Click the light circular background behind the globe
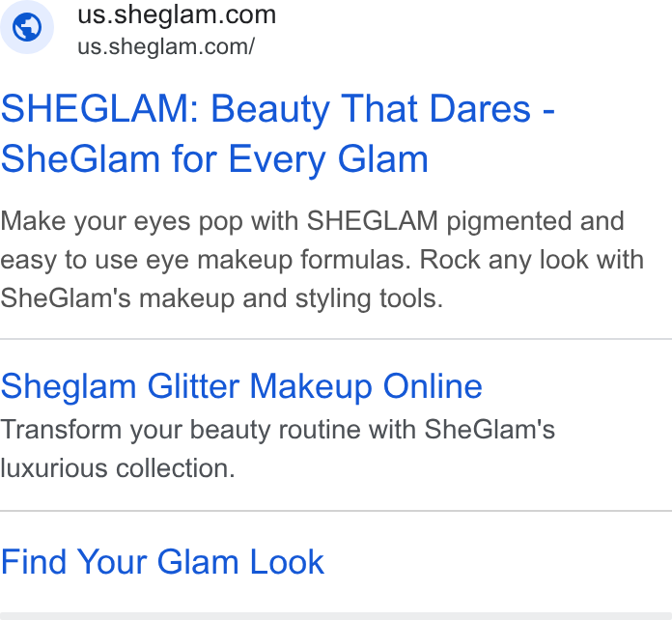This screenshot has width=672, height=620. pos(27,27)
